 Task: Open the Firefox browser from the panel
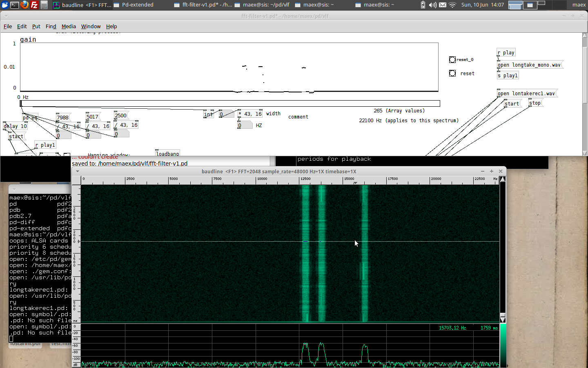coord(24,5)
